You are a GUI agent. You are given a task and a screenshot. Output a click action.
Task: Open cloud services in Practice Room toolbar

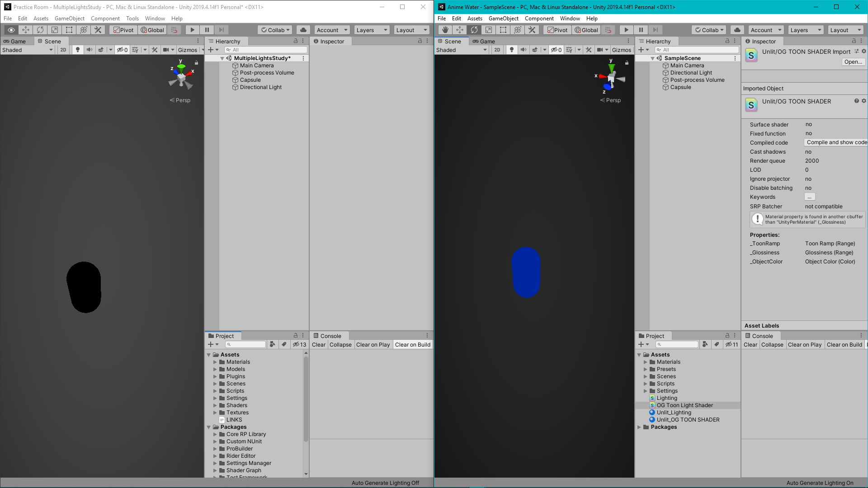[x=303, y=30]
